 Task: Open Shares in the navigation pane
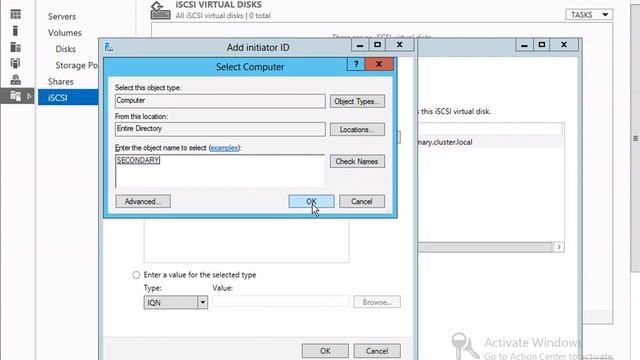(60, 82)
